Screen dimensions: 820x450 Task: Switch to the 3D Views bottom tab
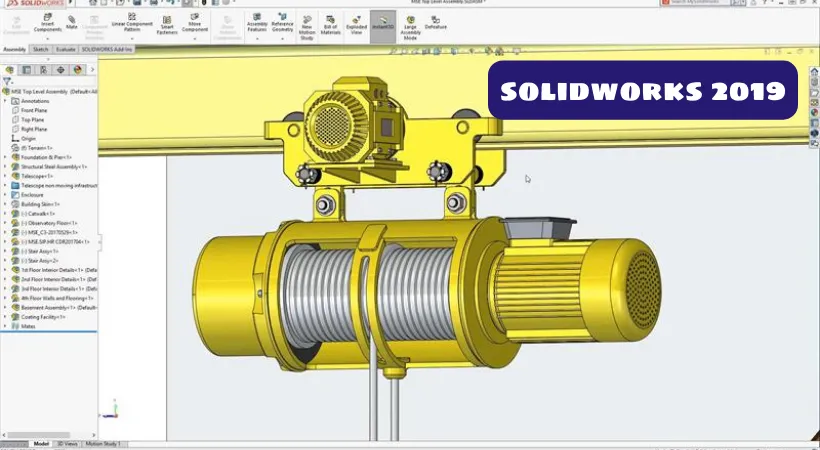(x=67, y=444)
